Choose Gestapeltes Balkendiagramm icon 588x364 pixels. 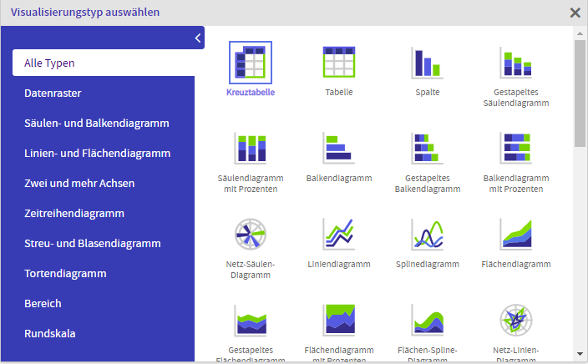(427, 148)
